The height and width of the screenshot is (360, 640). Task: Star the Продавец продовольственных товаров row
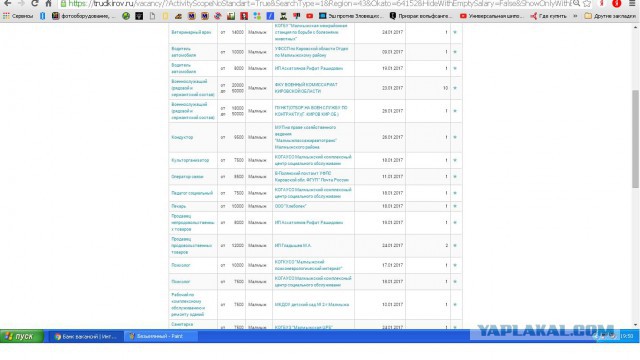455,245
